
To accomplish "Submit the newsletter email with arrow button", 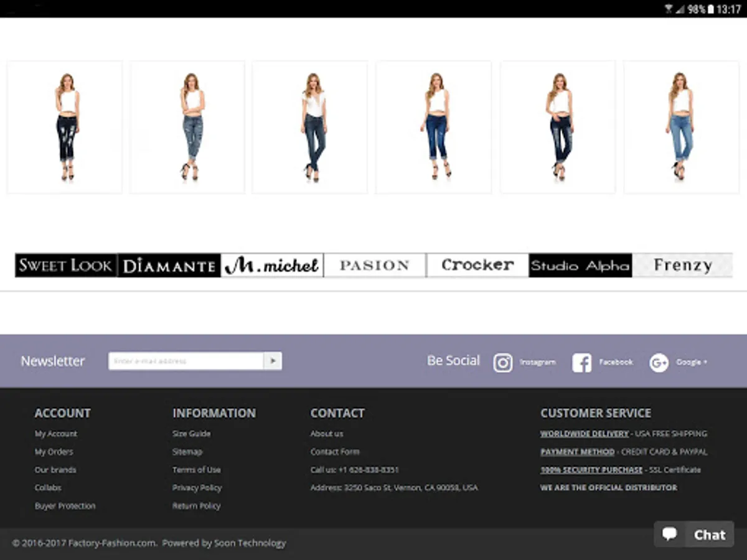I will coord(273,361).
